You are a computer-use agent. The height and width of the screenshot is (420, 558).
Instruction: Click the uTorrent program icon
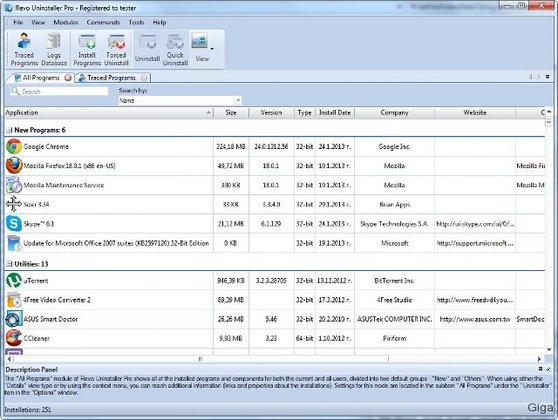(x=14, y=280)
